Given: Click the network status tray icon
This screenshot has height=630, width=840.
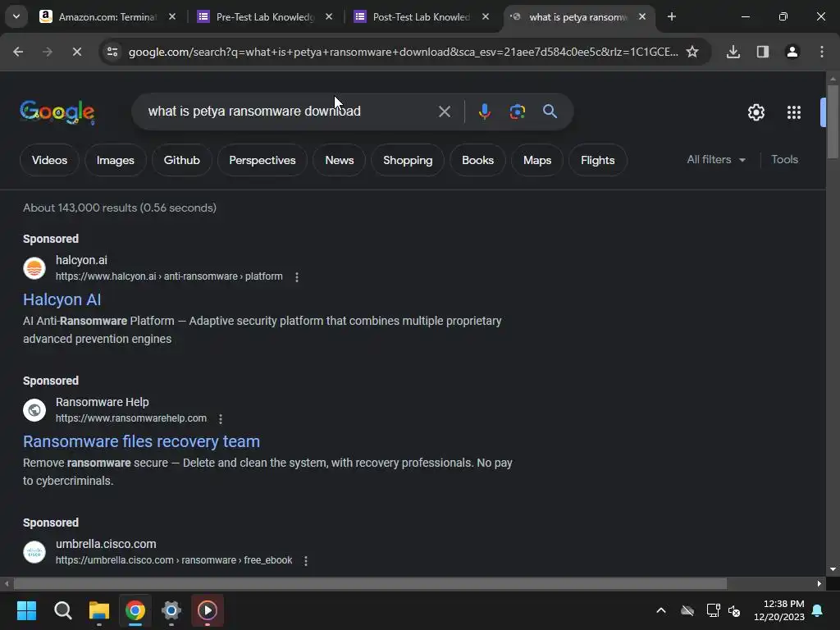Looking at the screenshot, I should pos(713,610).
